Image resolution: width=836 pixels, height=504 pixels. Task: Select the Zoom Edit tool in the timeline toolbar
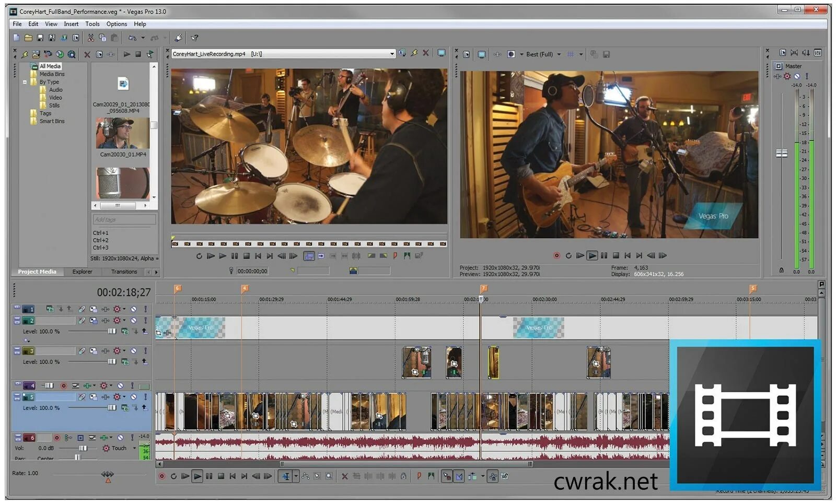click(x=329, y=476)
